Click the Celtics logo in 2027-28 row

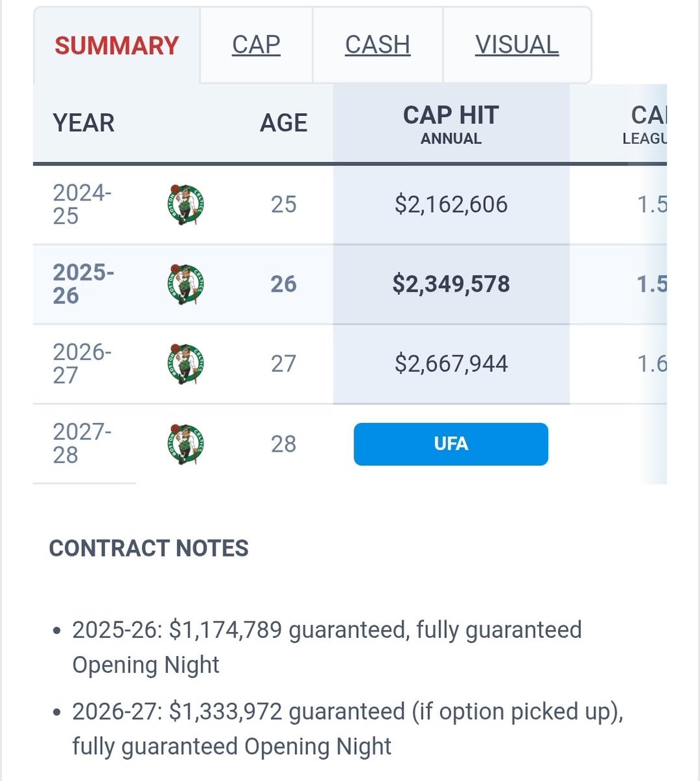point(186,444)
